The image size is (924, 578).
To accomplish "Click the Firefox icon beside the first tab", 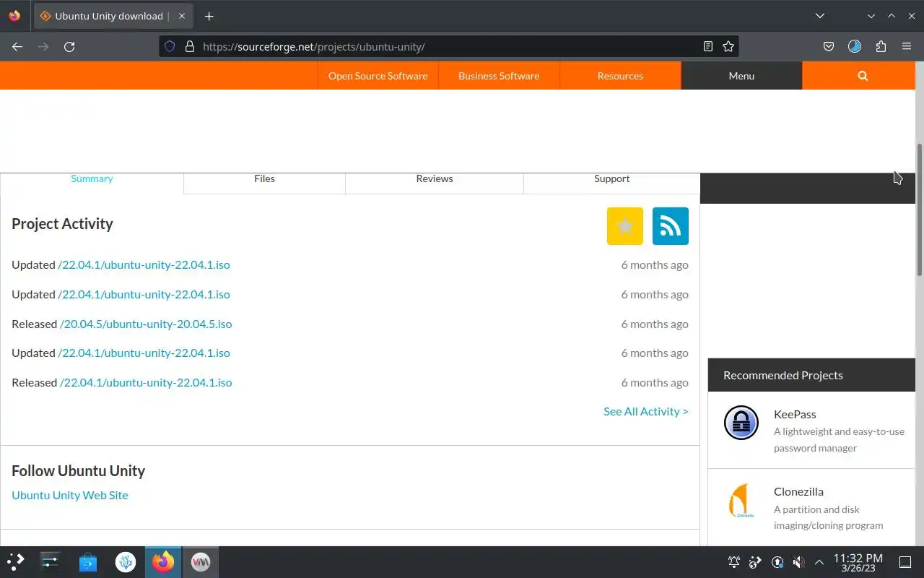I will click(14, 16).
